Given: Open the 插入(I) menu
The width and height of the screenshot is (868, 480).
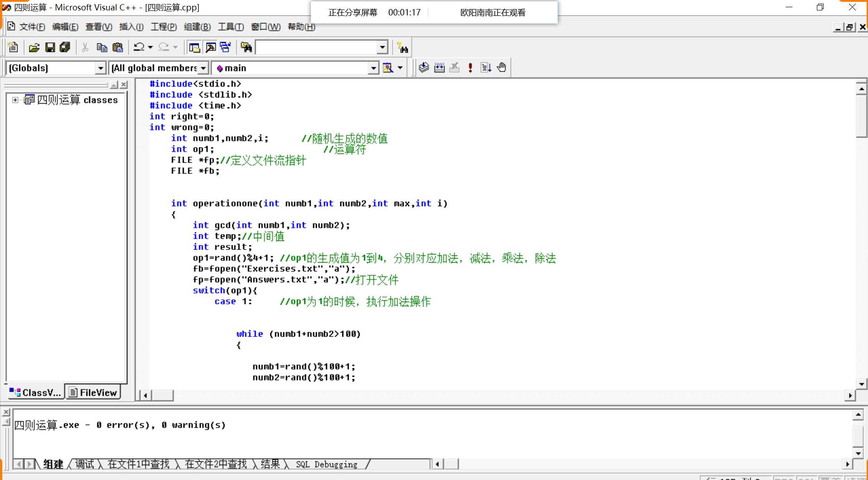Looking at the screenshot, I should (x=131, y=27).
